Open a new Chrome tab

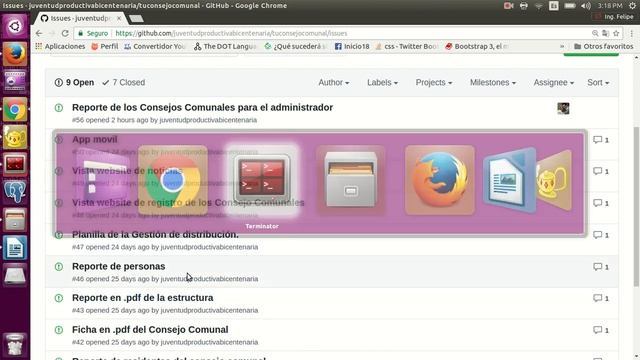[136, 19]
